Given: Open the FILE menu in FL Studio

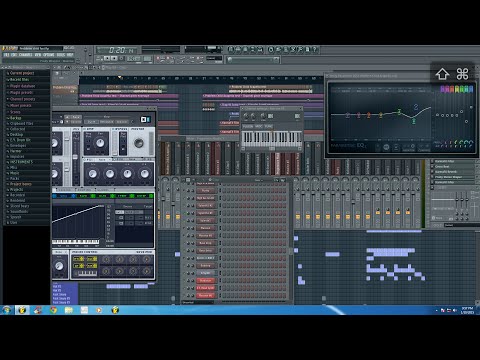Looking at the screenshot, I should pyautogui.click(x=6, y=55).
